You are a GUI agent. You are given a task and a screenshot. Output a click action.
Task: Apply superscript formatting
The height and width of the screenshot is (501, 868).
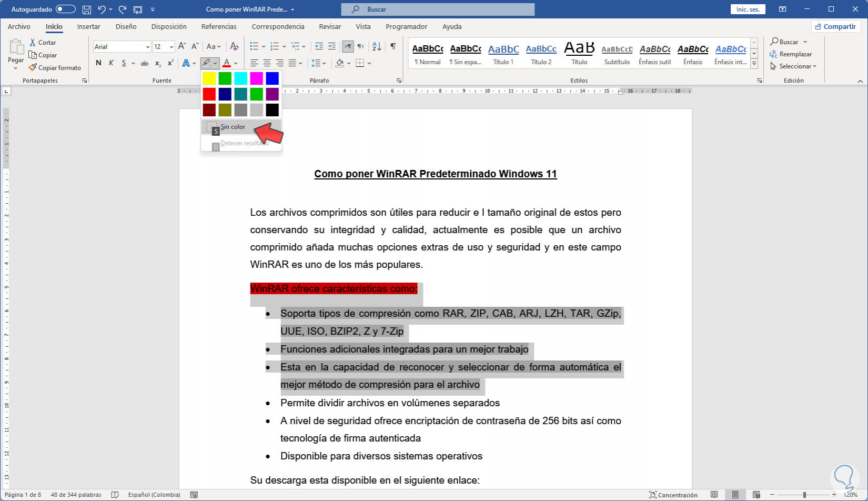(x=170, y=63)
